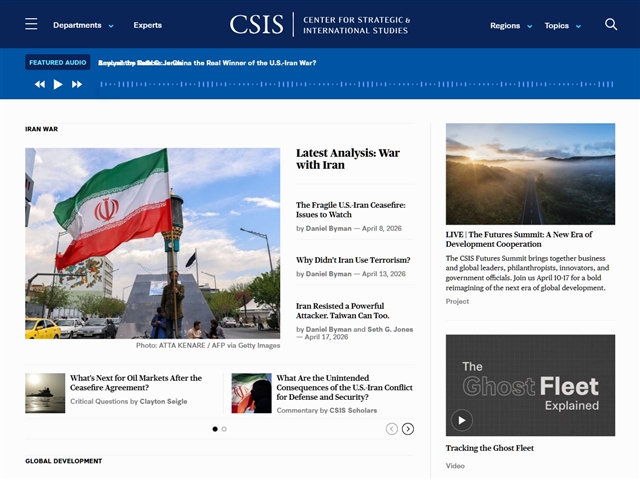Rewind the featured audio
640x480 pixels.
pyautogui.click(x=40, y=84)
